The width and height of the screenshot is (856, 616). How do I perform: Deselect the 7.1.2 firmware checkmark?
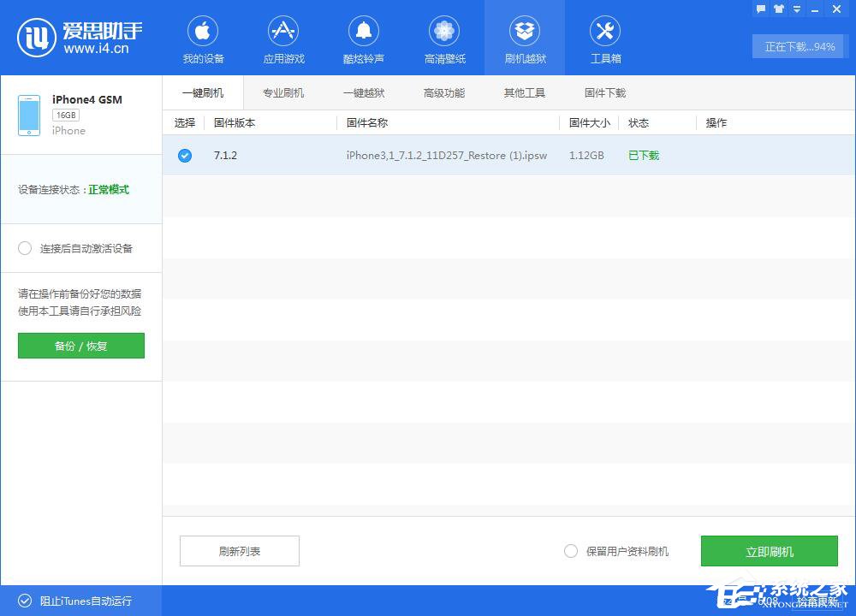[184, 156]
